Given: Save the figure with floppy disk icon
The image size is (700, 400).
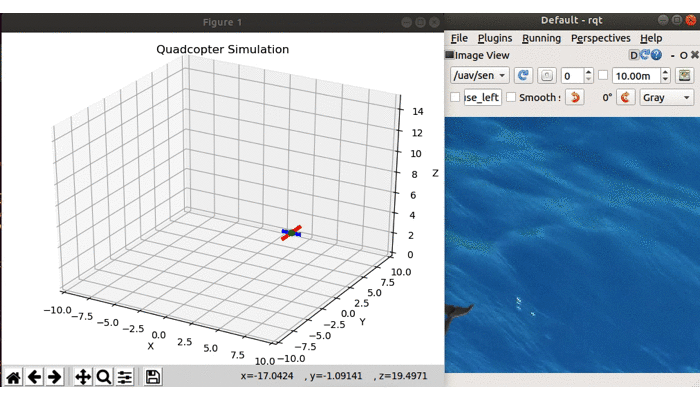Looking at the screenshot, I should [153, 377].
